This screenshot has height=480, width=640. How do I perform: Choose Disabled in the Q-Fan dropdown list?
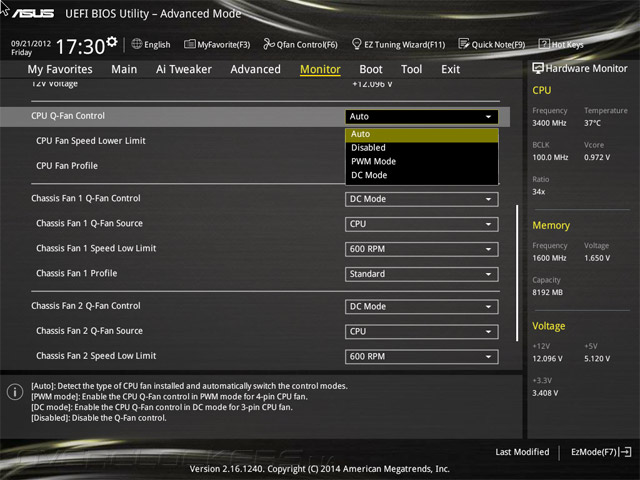pos(422,148)
